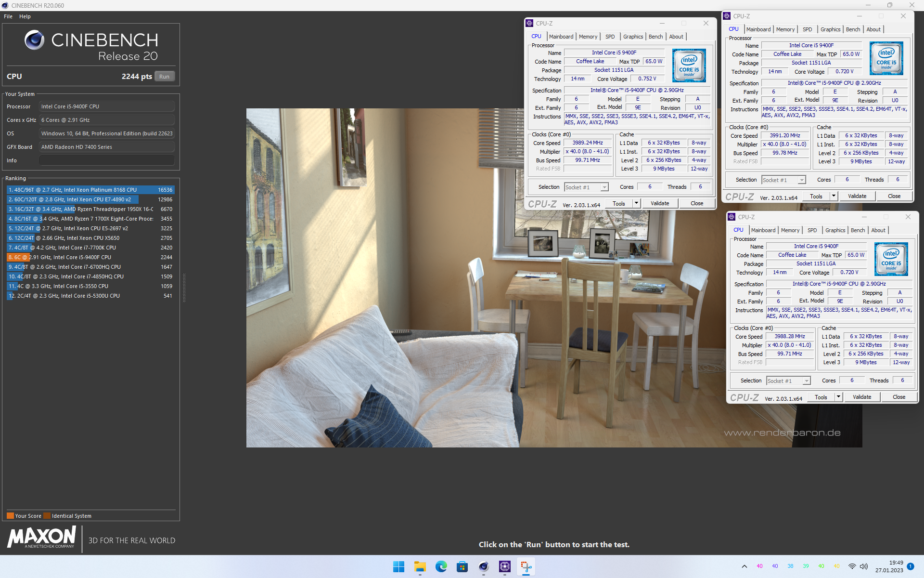The width and height of the screenshot is (924, 578).
Task: Open About tab in CPU-Z window showing 3988.28 MHz
Action: coord(878,230)
